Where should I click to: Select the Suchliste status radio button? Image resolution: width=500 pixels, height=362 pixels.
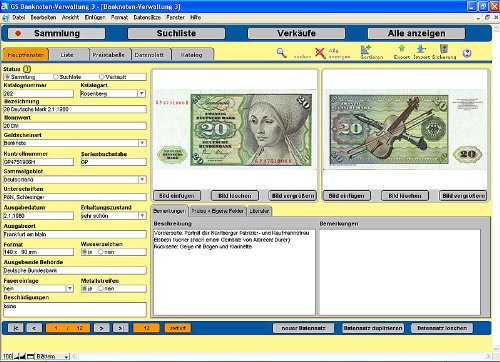pos(56,77)
